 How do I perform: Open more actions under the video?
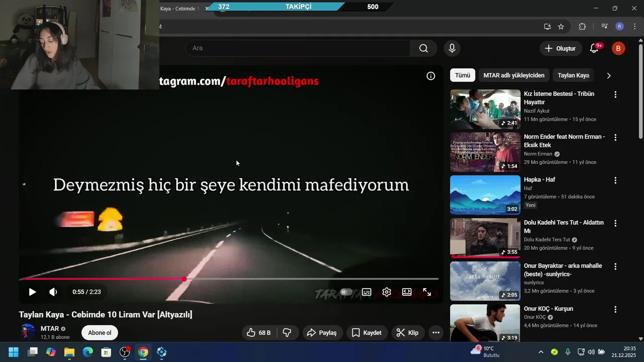pyautogui.click(x=436, y=333)
